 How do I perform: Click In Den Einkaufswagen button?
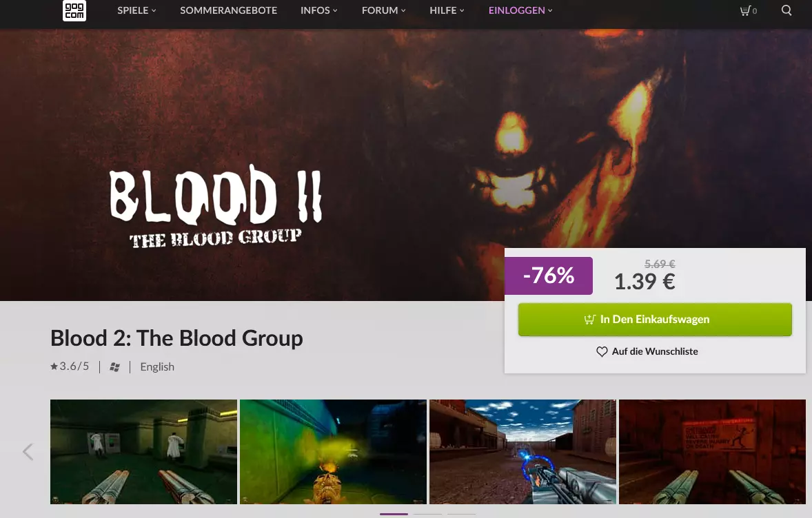pyautogui.click(x=655, y=320)
